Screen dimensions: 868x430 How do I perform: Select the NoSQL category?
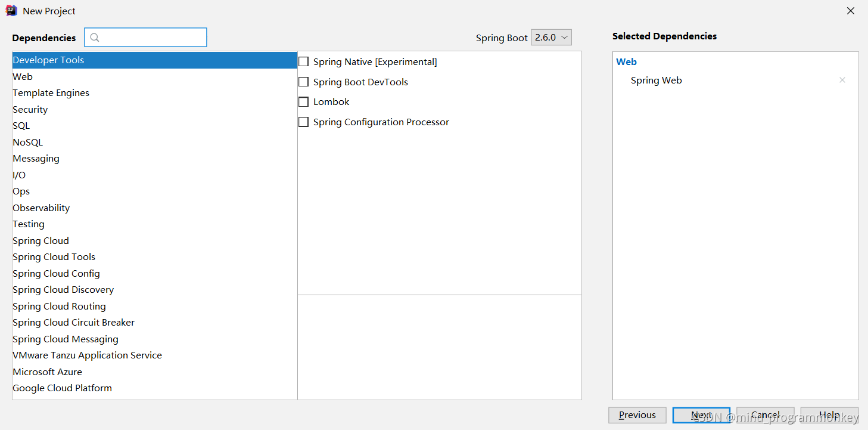point(155,142)
